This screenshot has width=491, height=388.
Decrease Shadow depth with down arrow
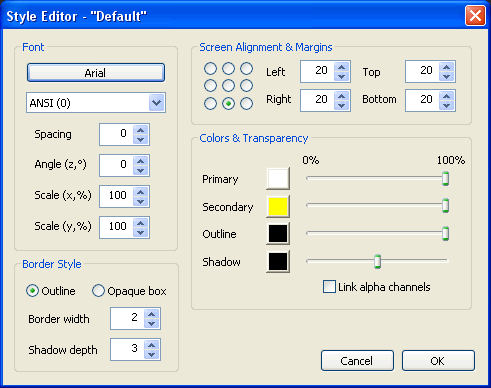[152, 354]
